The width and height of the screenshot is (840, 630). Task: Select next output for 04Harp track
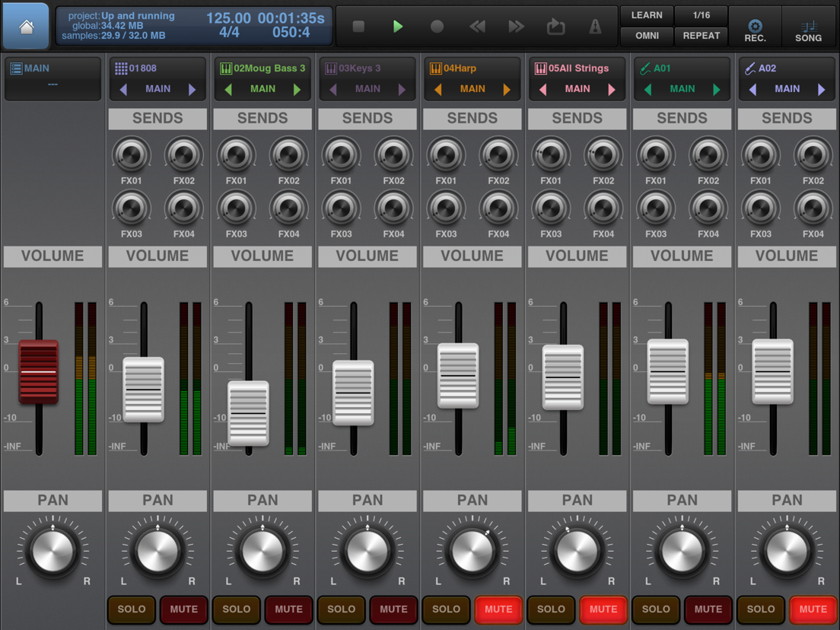point(507,90)
